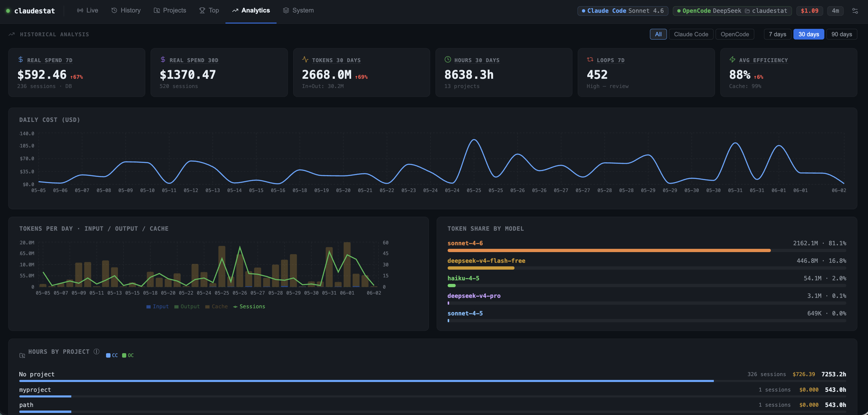Click the deepseek-v4-pro model label
The image size is (868, 415).
click(x=474, y=296)
